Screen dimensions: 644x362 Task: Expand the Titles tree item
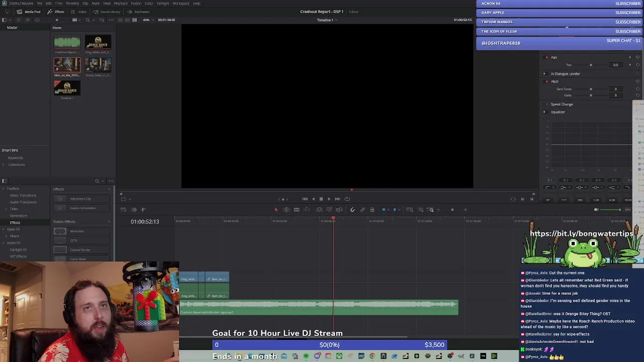(7, 209)
